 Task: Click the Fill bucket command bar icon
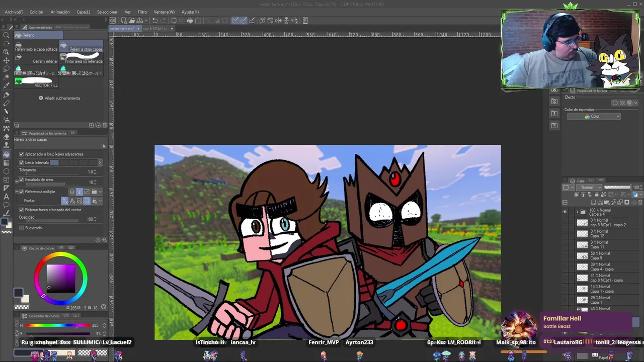coord(190,21)
